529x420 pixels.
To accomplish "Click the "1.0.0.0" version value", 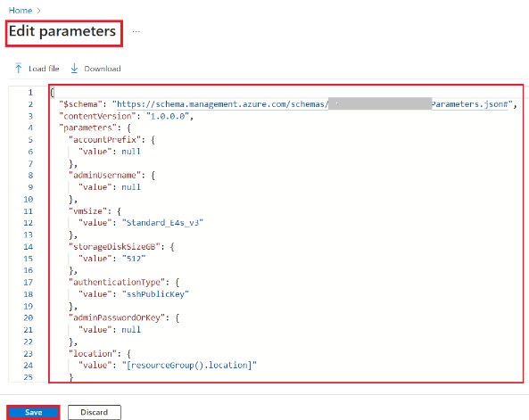I will tap(168, 117).
